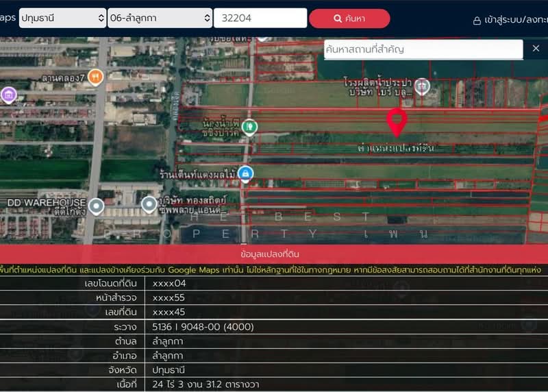548x392 pixels.
Task: Click the เนื้อที่ row label
Action: click(x=127, y=384)
